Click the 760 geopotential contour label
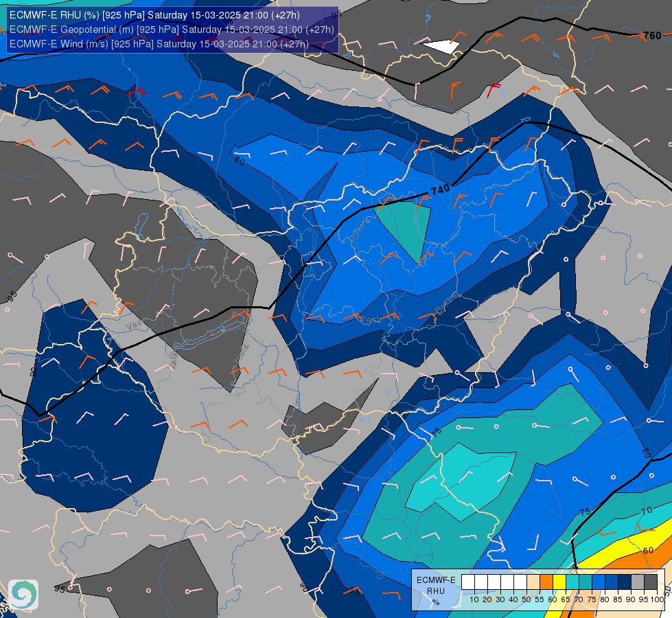The width and height of the screenshot is (672, 618). tap(652, 36)
